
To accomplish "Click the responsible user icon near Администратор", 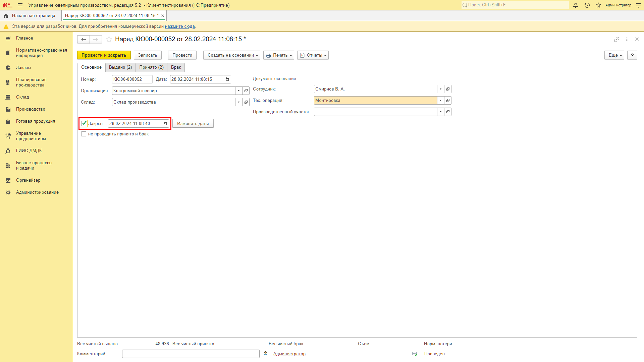I will tap(266, 354).
